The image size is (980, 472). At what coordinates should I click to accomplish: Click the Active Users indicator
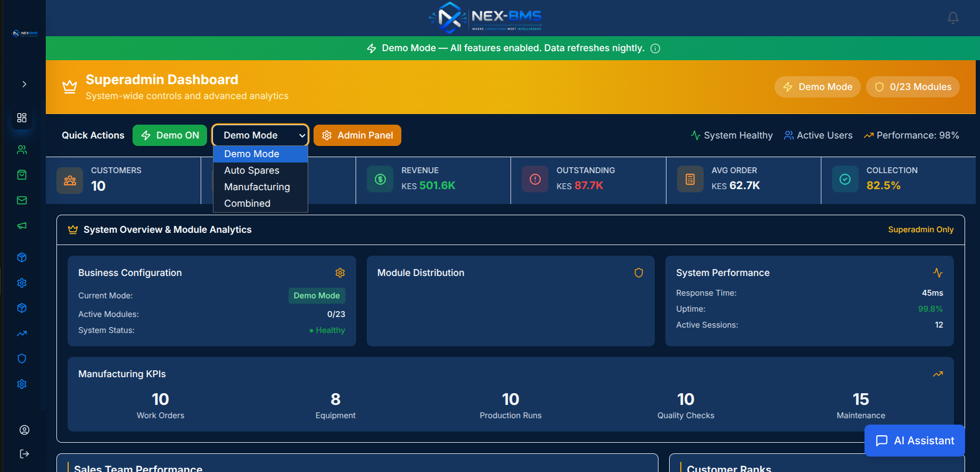(x=818, y=135)
